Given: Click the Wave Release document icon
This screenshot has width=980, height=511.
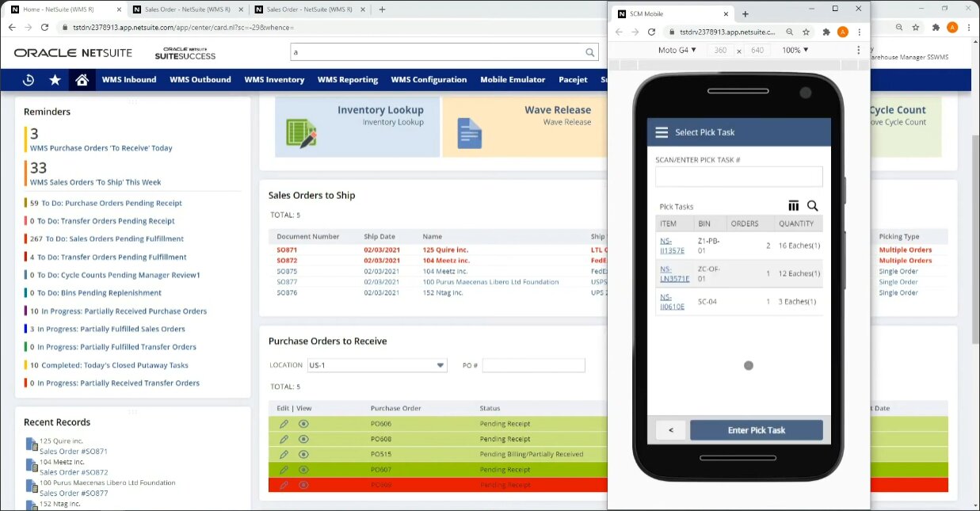Looking at the screenshot, I should click(x=470, y=134).
